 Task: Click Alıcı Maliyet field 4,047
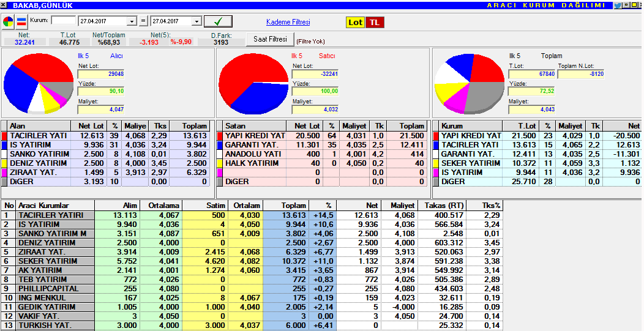point(101,110)
